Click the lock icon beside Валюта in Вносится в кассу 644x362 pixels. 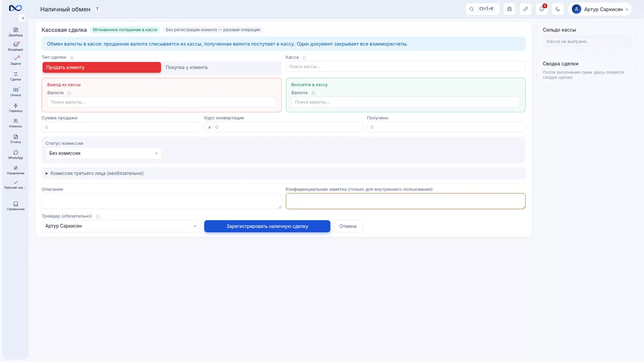(x=314, y=93)
